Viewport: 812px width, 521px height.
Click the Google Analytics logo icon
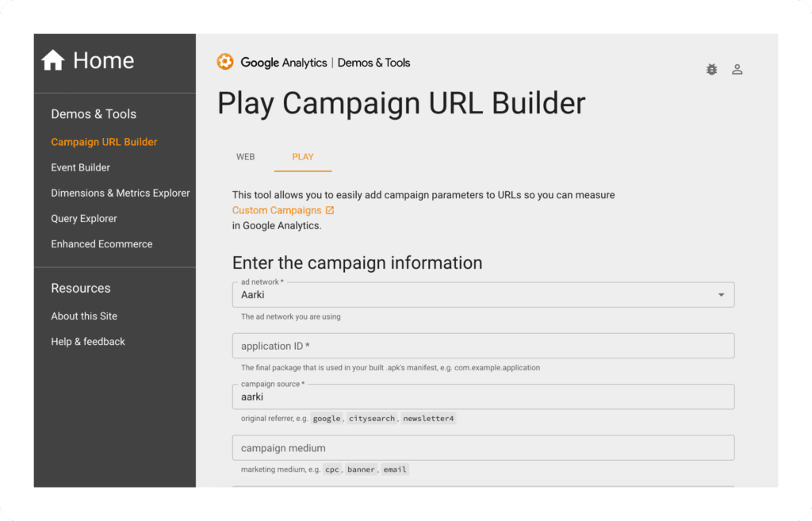tap(225, 62)
